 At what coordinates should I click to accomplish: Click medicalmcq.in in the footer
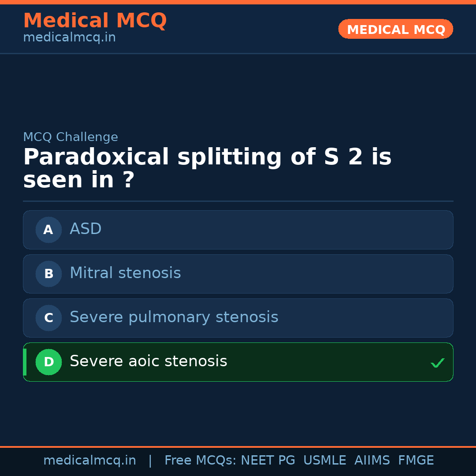89,461
